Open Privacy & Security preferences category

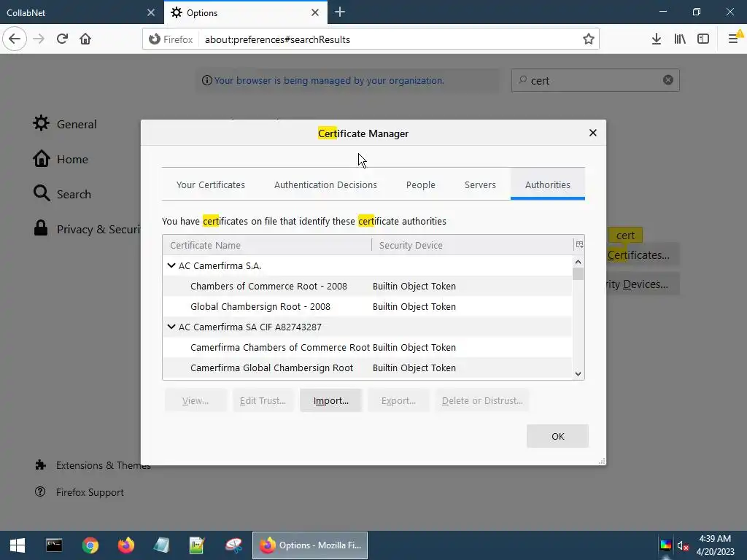86,229
